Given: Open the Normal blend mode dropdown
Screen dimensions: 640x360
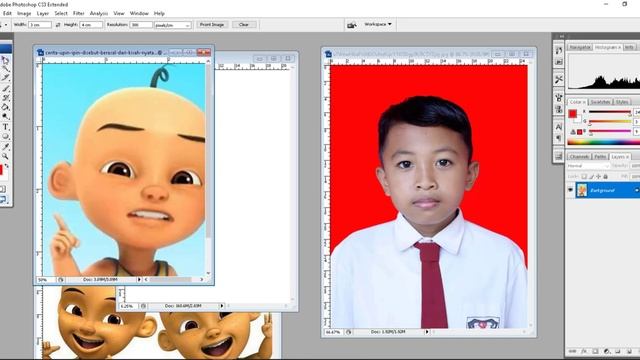Looking at the screenshot, I should 588,166.
